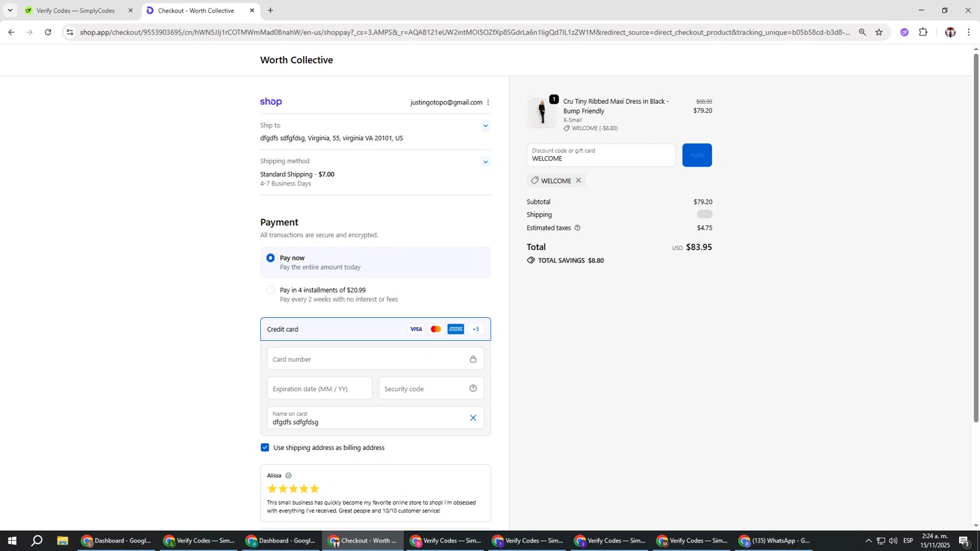Switch to the Verify Codes — SimplyCodes tab
The image size is (980, 551).
click(75, 11)
